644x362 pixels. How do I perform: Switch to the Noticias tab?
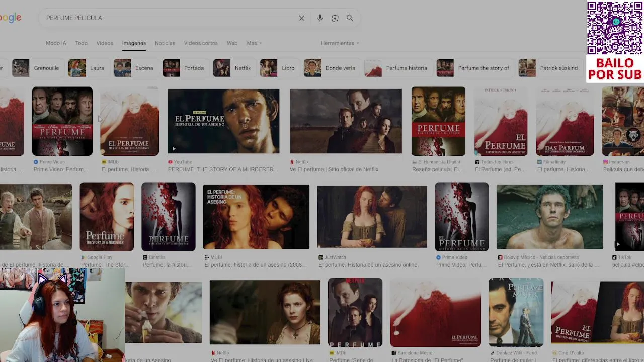(x=165, y=43)
